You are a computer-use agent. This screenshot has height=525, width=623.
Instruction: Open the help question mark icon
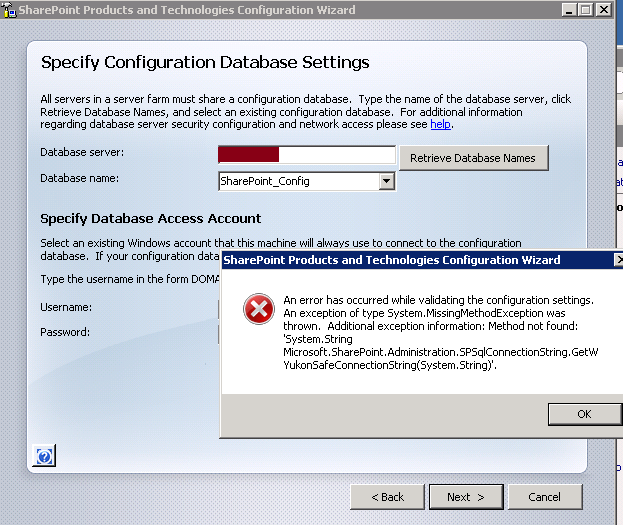click(x=44, y=455)
